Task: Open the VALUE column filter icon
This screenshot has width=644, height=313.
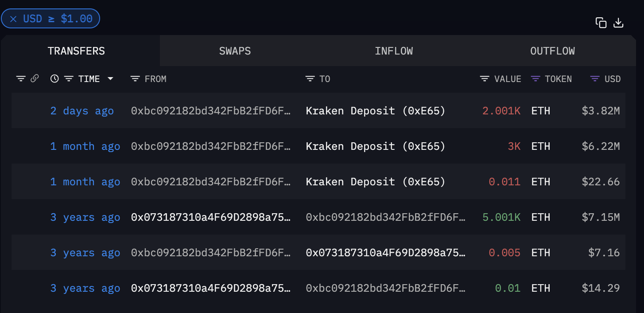Action: point(485,79)
